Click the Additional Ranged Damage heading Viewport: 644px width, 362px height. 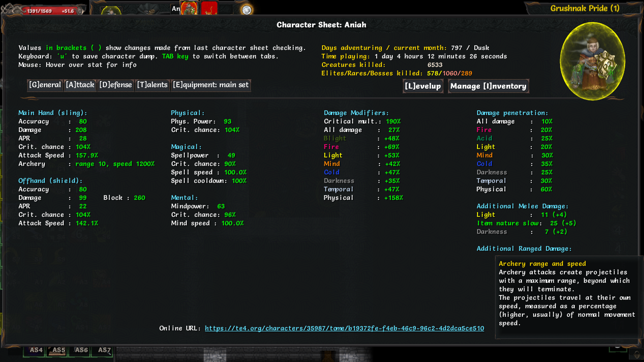click(524, 248)
